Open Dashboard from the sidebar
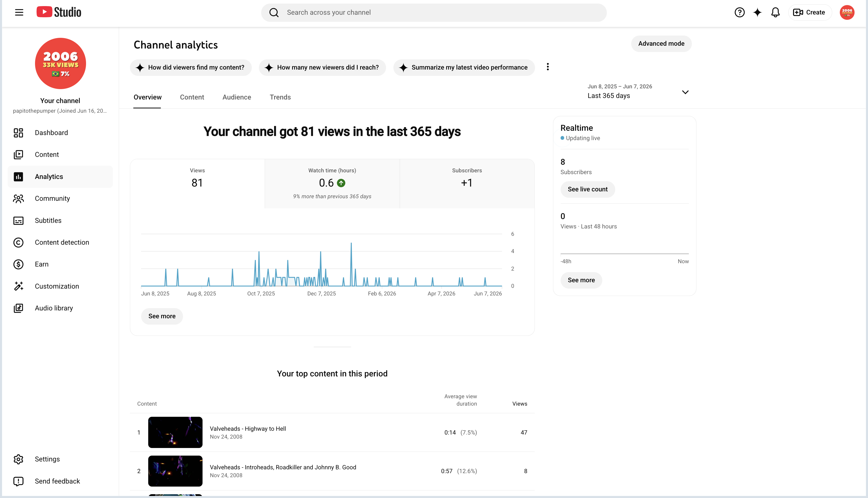The image size is (868, 498). pyautogui.click(x=60, y=133)
